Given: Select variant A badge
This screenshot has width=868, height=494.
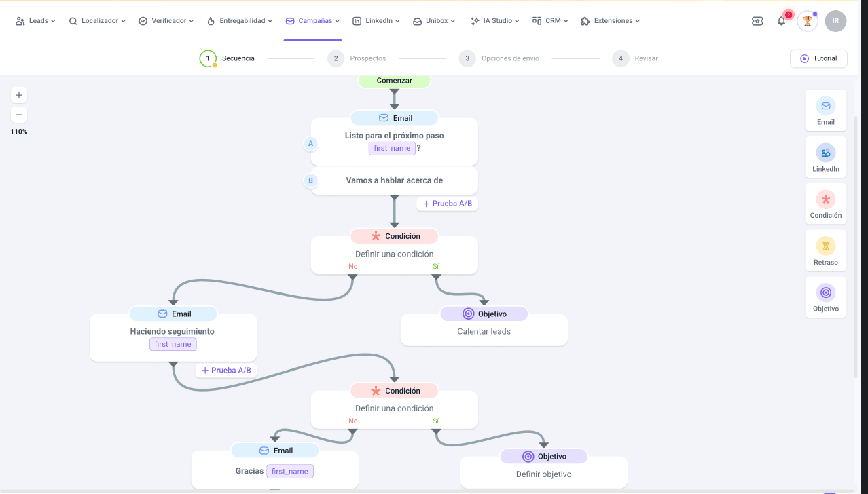Looking at the screenshot, I should 311,144.
